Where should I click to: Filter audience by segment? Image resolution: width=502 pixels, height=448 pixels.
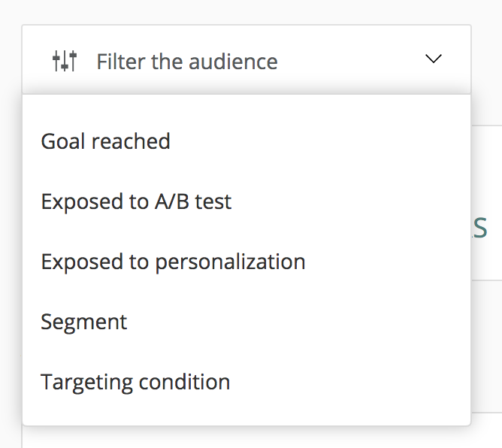(x=84, y=322)
